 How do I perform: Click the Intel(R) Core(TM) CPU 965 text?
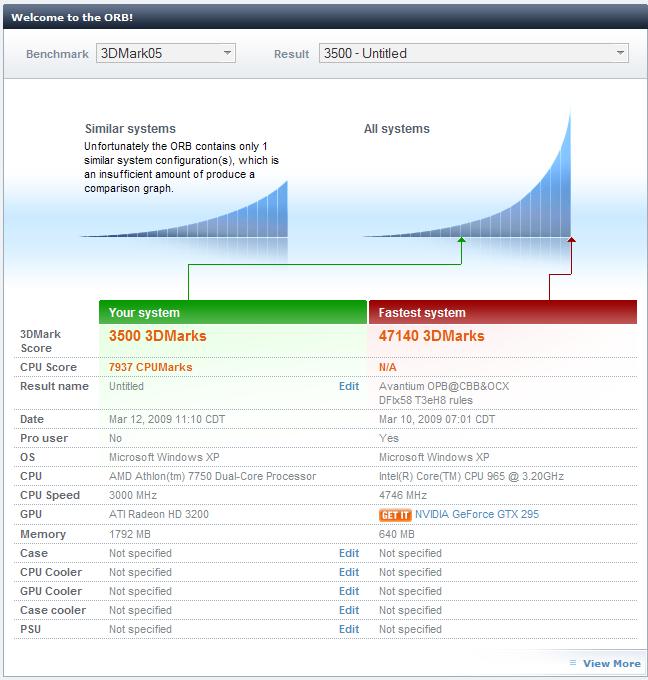point(471,476)
